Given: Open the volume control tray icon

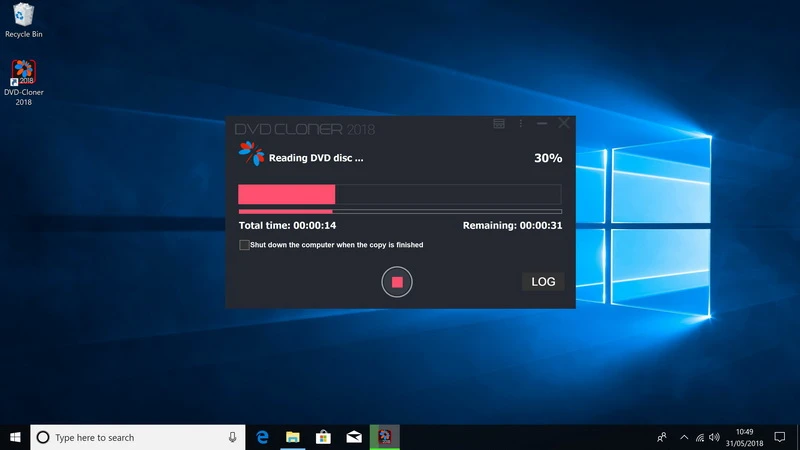Looking at the screenshot, I should pos(714,437).
